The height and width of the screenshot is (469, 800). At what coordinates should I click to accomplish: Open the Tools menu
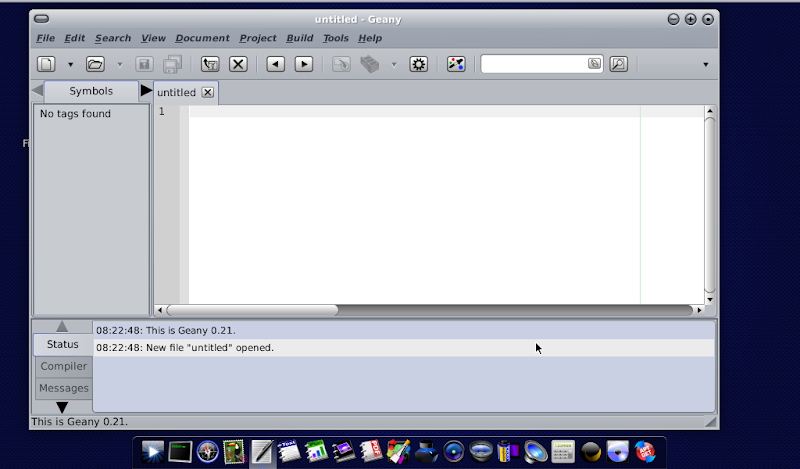click(x=336, y=38)
